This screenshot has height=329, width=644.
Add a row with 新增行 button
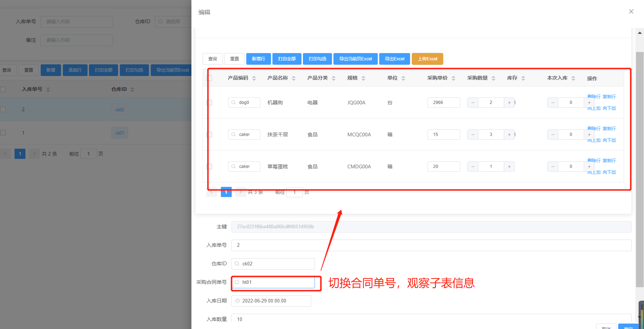click(259, 59)
